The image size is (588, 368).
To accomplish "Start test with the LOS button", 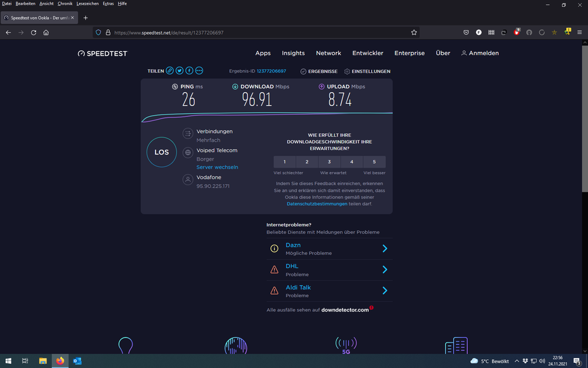I will tap(161, 152).
